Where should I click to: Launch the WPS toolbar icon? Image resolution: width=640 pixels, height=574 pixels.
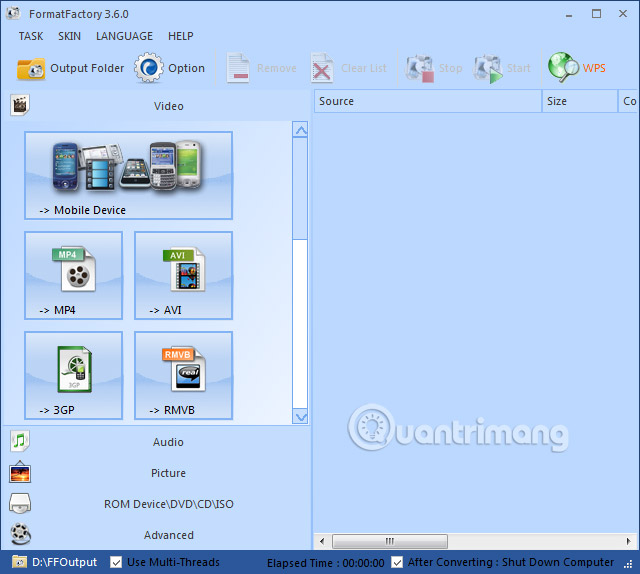563,68
